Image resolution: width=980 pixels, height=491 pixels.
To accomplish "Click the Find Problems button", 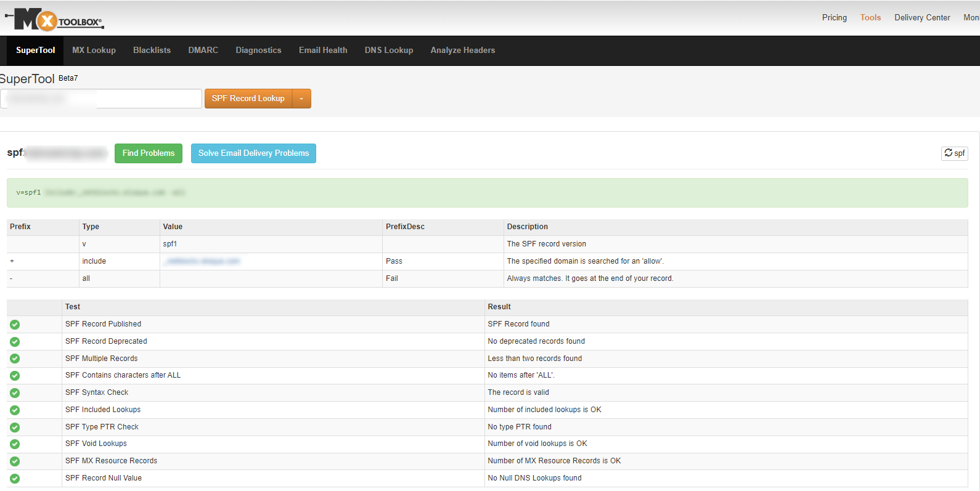I will pos(149,153).
